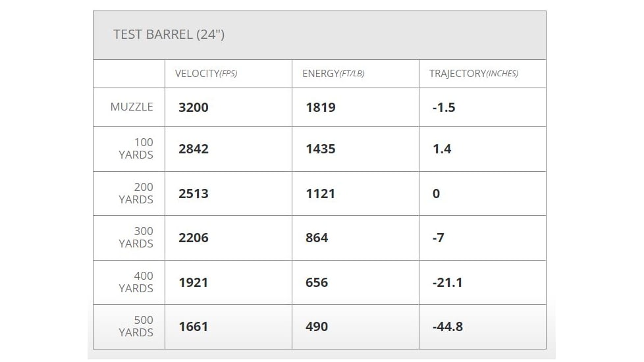Select the velocity value 1661
Viewport: 644px width, 362px height.
click(194, 327)
